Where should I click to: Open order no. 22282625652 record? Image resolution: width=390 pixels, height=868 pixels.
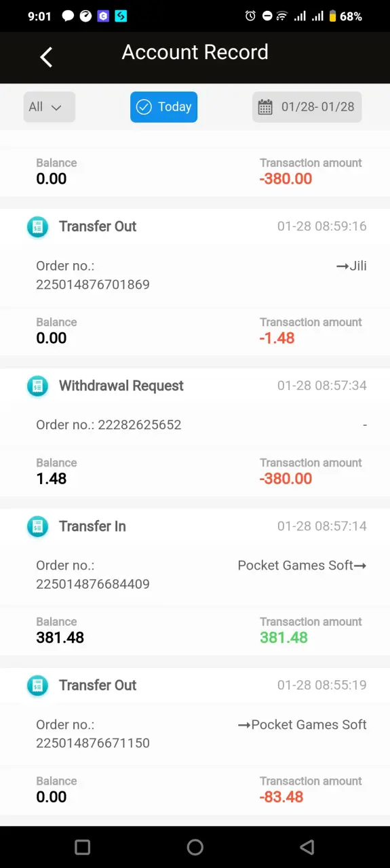coord(195,425)
